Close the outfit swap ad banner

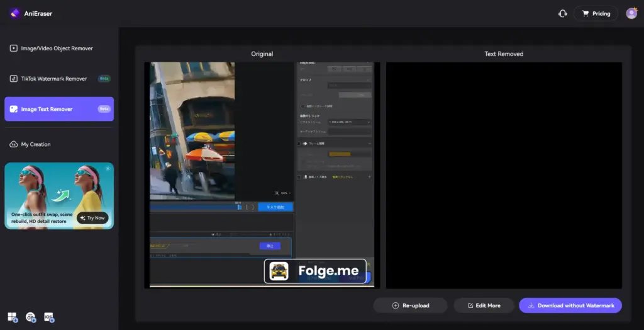(108, 168)
